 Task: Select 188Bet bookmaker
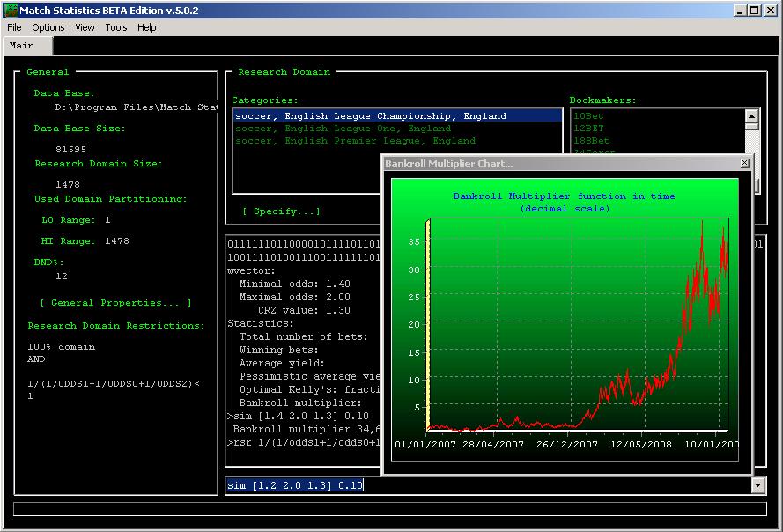coord(591,141)
